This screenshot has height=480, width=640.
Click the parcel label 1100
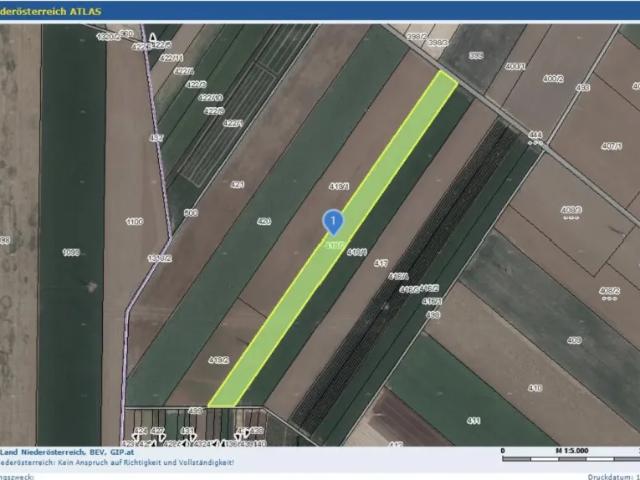(x=135, y=222)
